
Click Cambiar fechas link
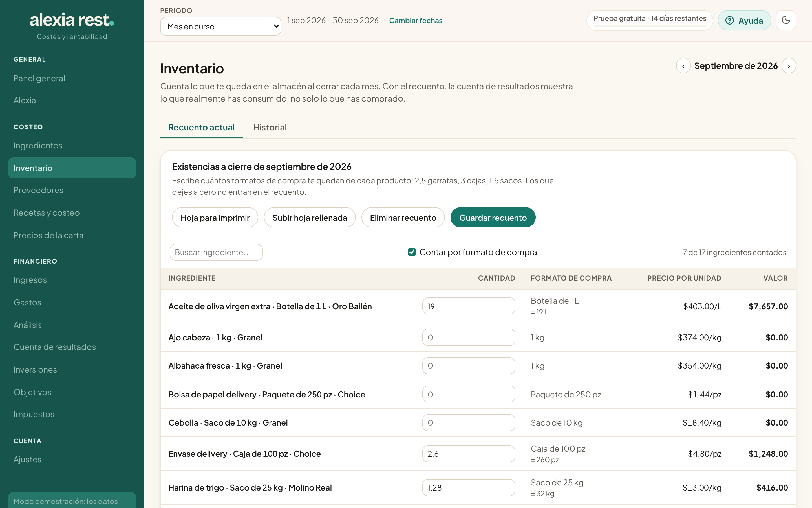(x=416, y=21)
